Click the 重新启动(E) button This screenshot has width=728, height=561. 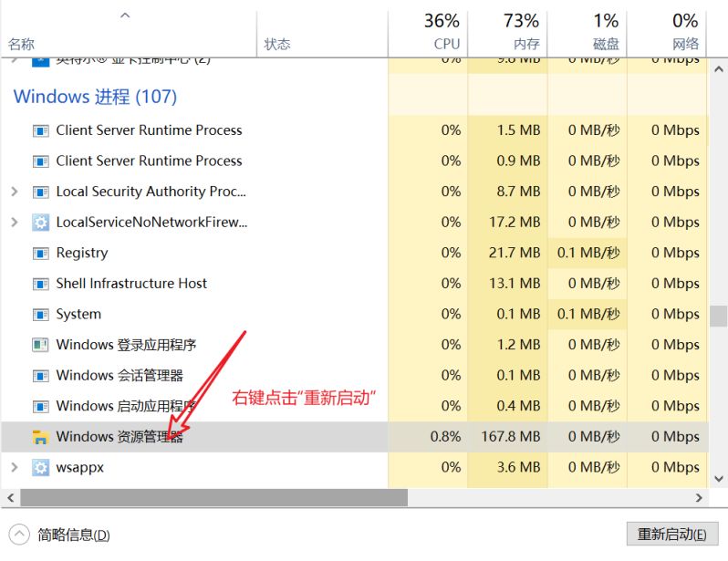tap(671, 534)
